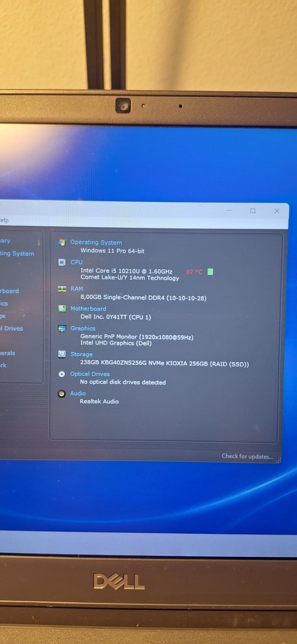Open the Help menu
The image size is (297, 644).
tap(4, 220)
